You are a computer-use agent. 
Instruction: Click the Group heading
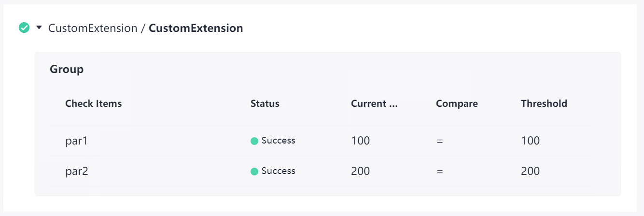pyautogui.click(x=67, y=69)
